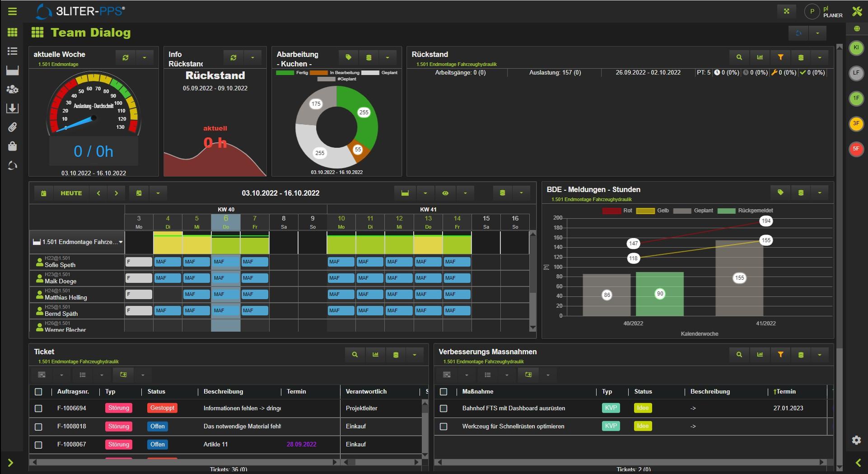Check box for Werkzeug für Schnellrüsten optimieren
Screen dimensions: 868x474
click(443, 427)
